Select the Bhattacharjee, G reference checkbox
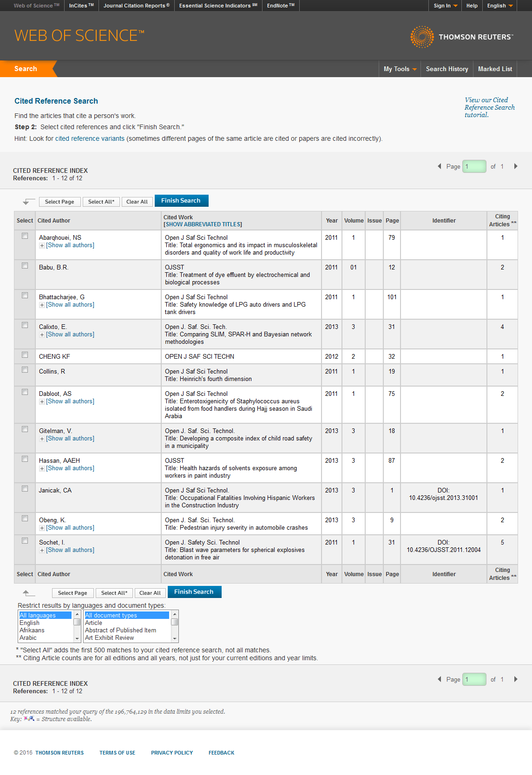The width and height of the screenshot is (532, 775). (x=25, y=296)
